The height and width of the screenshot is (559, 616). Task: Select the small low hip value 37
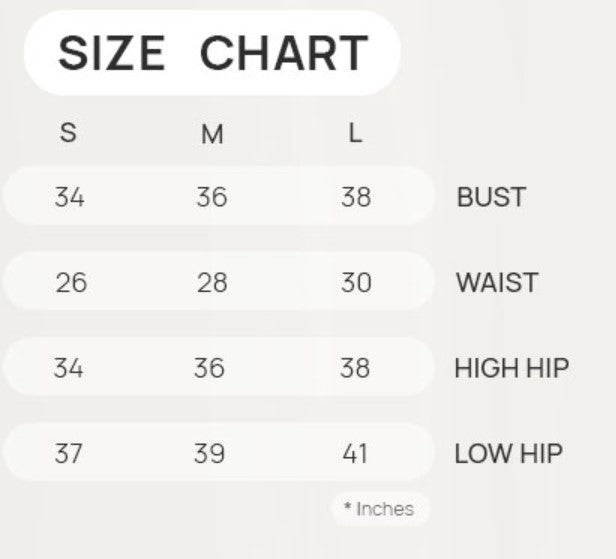click(68, 454)
